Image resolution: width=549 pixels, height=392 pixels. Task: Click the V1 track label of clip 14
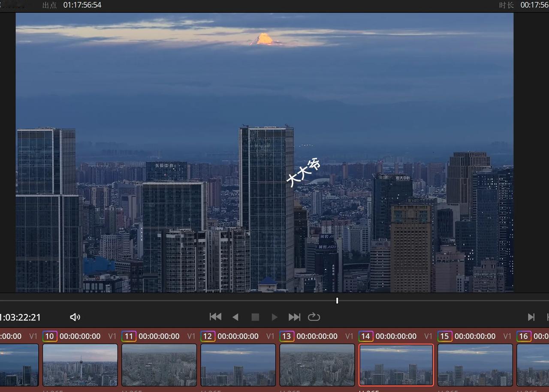(x=428, y=336)
